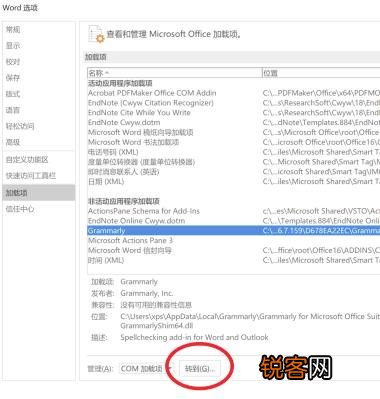
Task: Select the 日期 (XML) add-in
Action: click(x=234, y=181)
